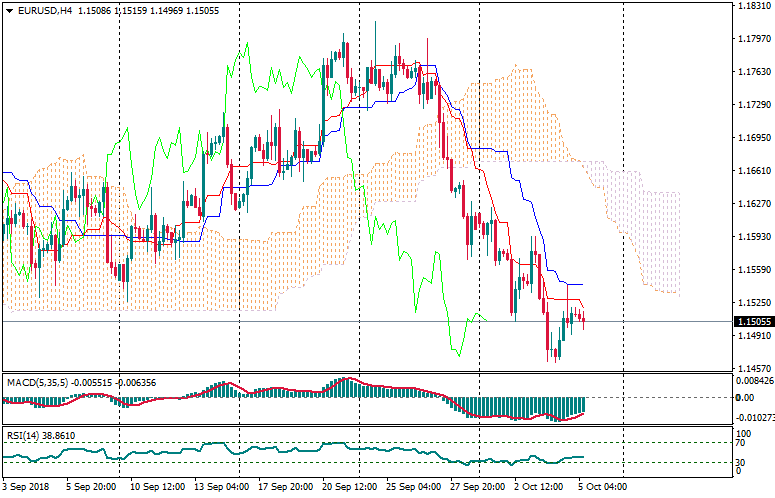This screenshot has width=775, height=498.
Task: Click the 1.17290 price axis label
Action: pos(752,105)
